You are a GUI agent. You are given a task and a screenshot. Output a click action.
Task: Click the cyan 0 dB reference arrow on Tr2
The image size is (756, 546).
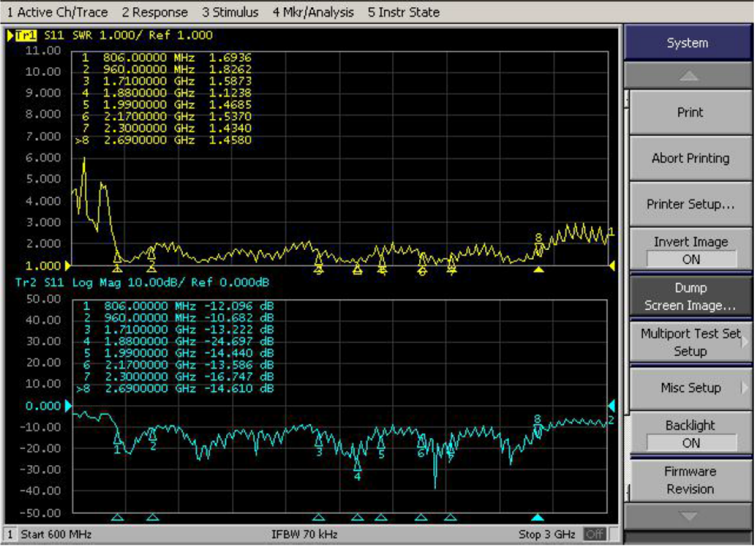[68, 406]
